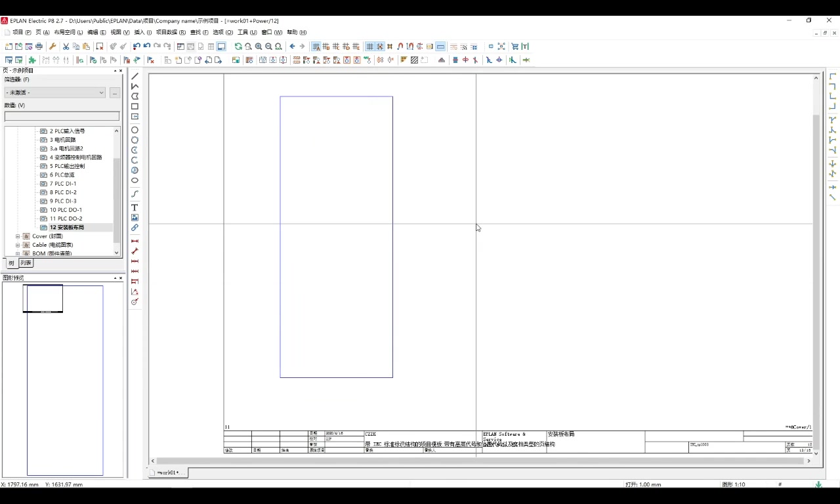Click the Undo arrow icon
840x504 pixels.
(x=146, y=47)
